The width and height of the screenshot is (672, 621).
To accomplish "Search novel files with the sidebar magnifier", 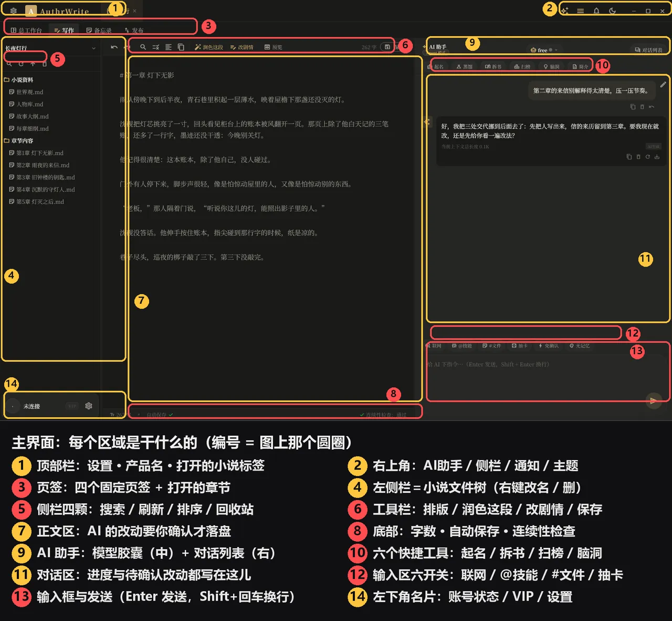I will coord(9,64).
